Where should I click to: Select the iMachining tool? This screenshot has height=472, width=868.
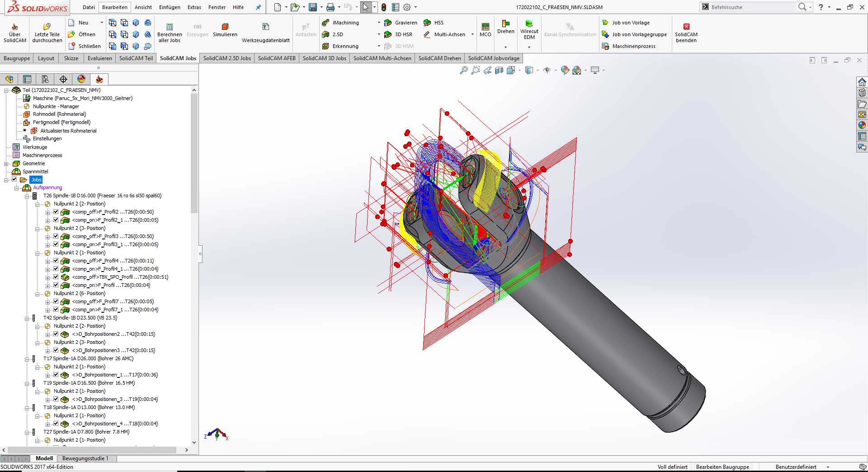[340, 23]
